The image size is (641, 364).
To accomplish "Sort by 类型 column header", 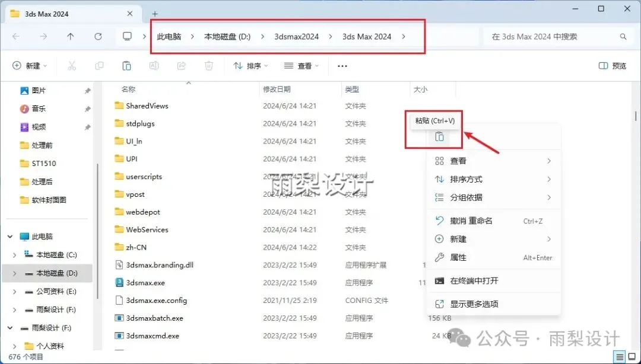I will (x=352, y=89).
